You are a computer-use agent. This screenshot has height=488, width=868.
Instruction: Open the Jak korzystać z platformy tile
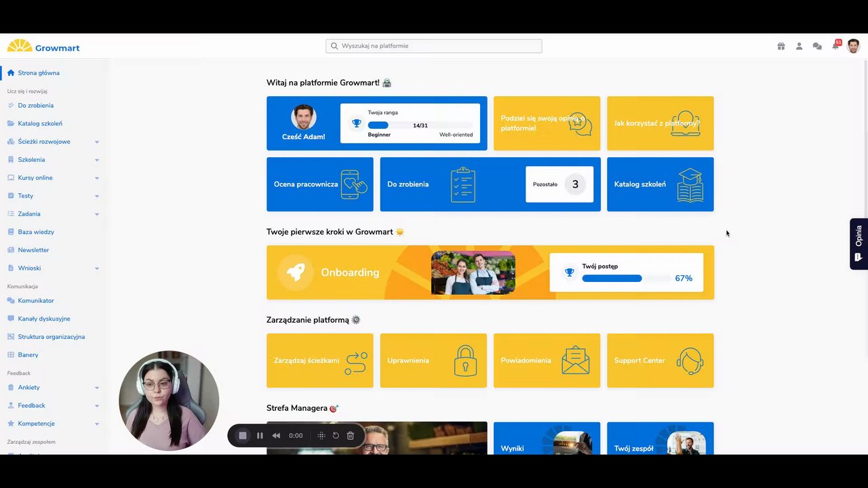click(660, 123)
